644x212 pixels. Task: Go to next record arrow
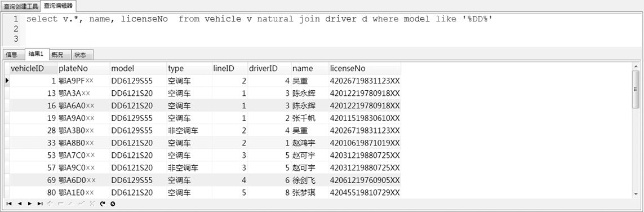pyautogui.click(x=29, y=204)
